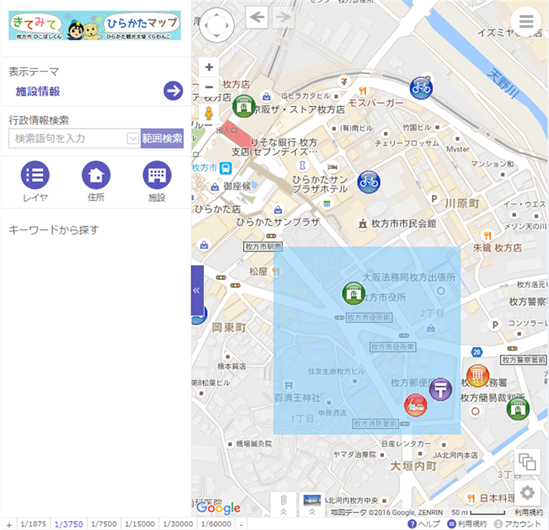Viewport: 549px width, 530px height.
Task: Open the search term dropdown arrow
Action: (132, 139)
